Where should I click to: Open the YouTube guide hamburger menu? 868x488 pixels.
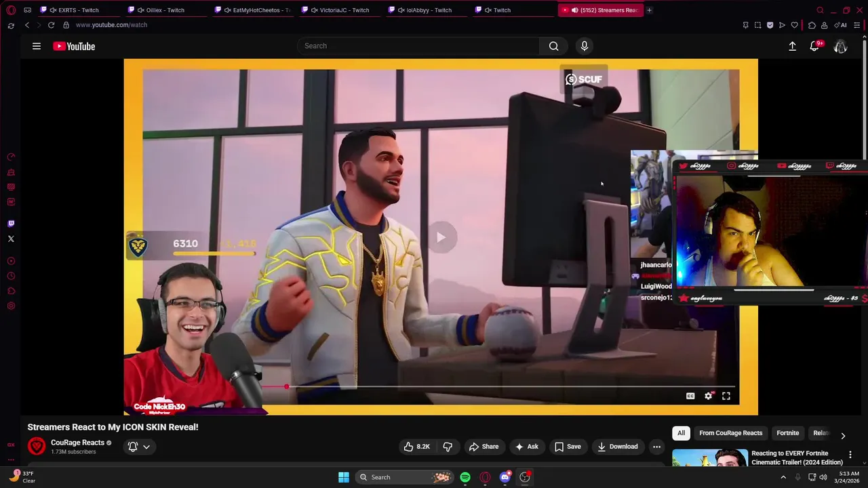pos(37,46)
